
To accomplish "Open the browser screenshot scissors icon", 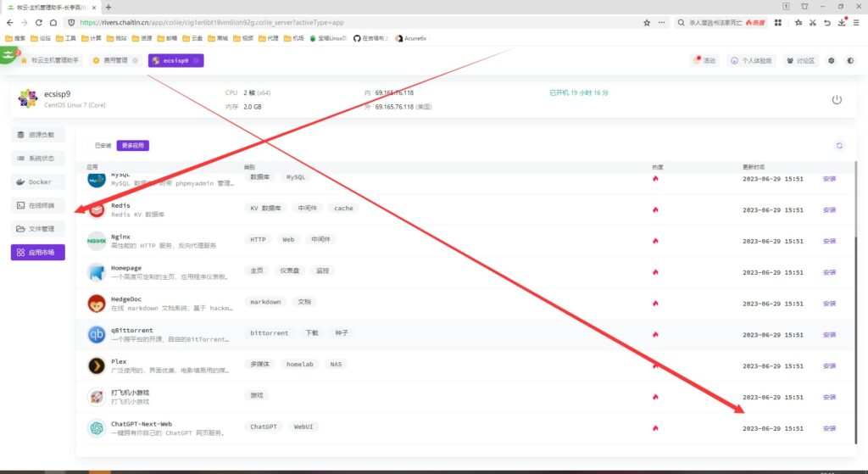I will tap(813, 23).
